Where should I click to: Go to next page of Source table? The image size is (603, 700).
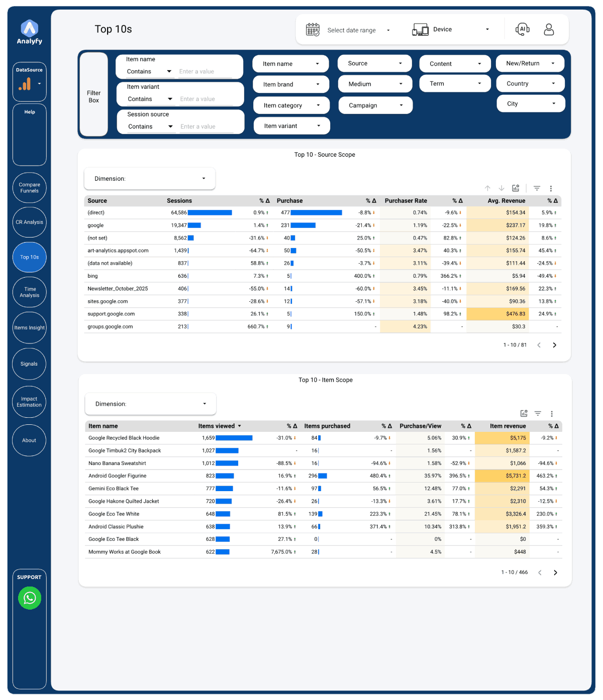coord(555,345)
